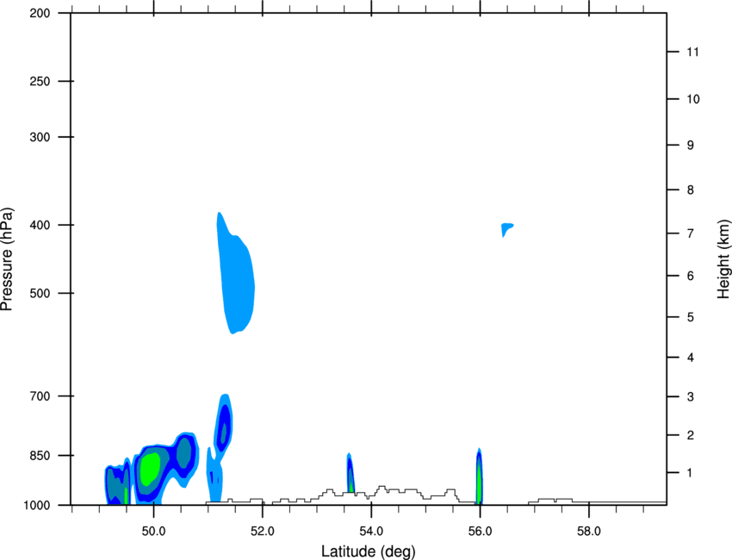Select the 500 pressure tick label

40,293
